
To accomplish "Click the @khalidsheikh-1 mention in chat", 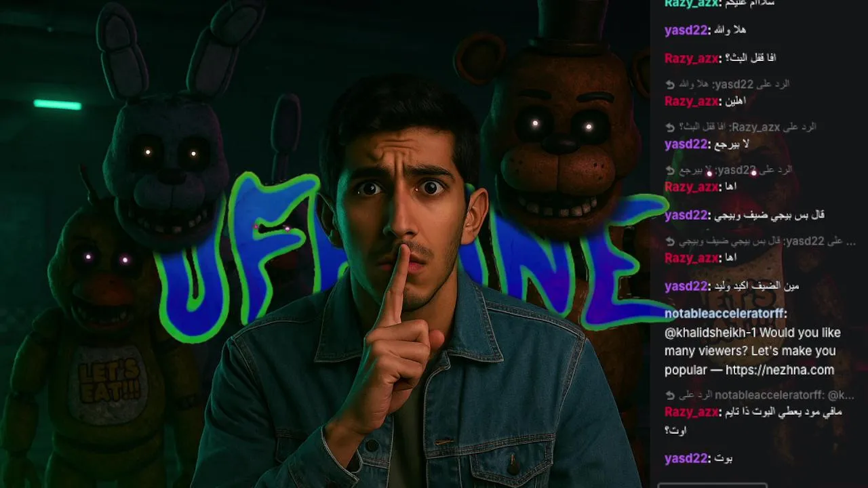I will 709,333.
